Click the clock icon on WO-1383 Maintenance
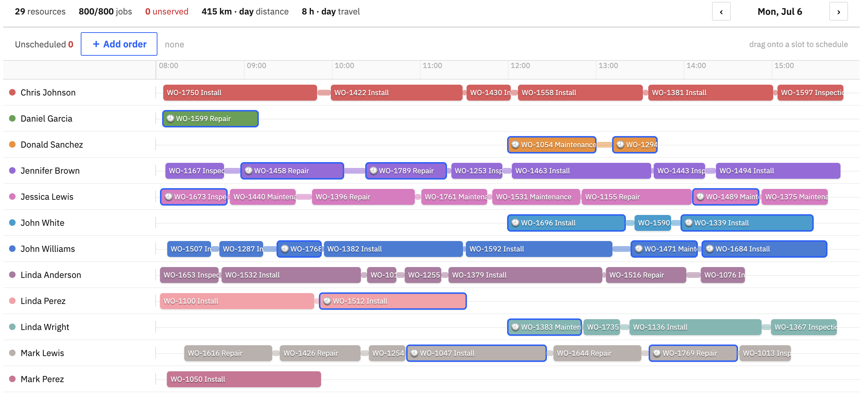 coord(515,327)
